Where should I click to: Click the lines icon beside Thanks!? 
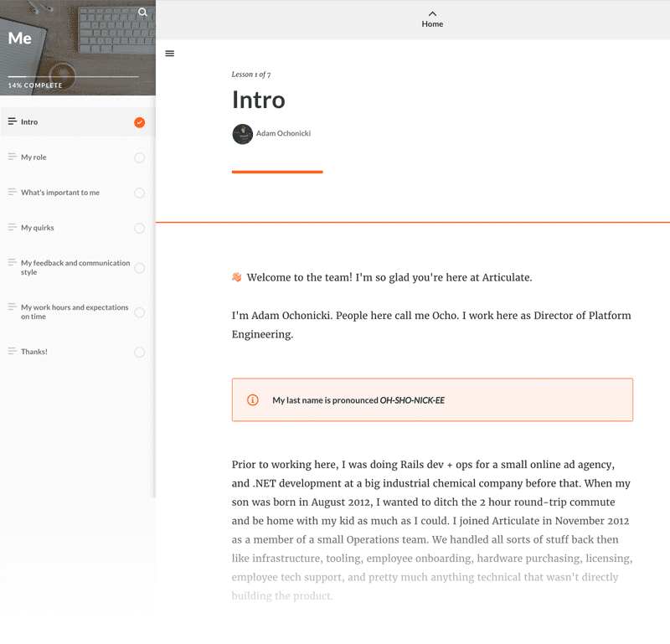pos(13,351)
